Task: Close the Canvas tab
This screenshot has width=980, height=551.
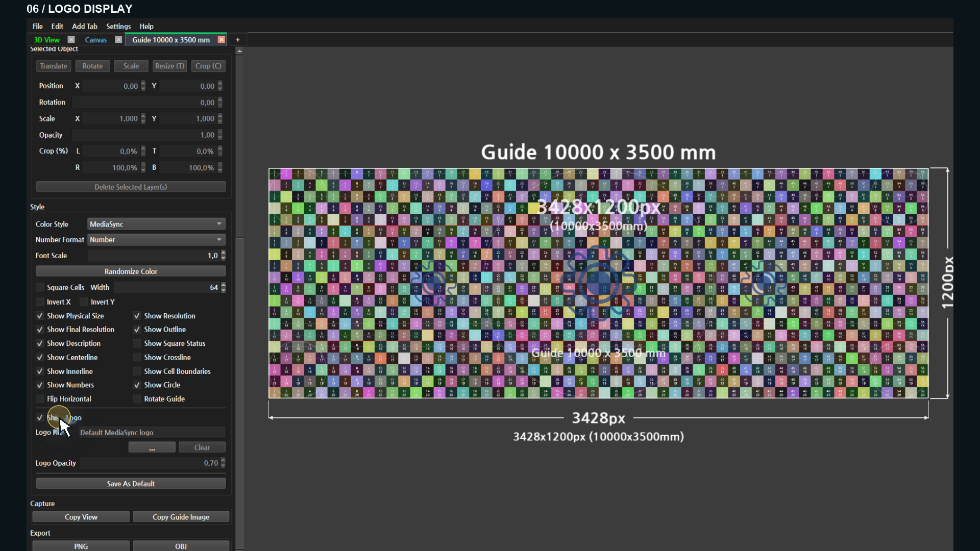Action: [x=118, y=40]
